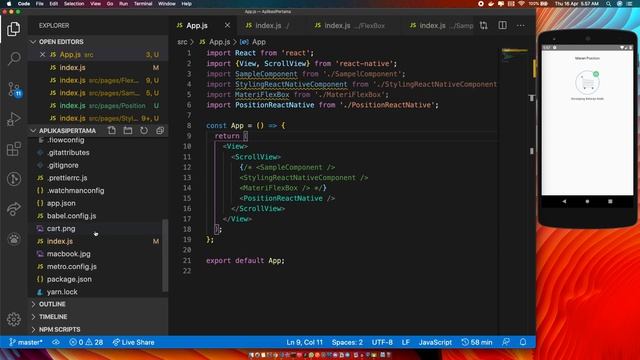Screen dimensions: 640x360
Task: Click New Folder icon in APLIKASIPERTAMA header
Action: click(x=128, y=131)
